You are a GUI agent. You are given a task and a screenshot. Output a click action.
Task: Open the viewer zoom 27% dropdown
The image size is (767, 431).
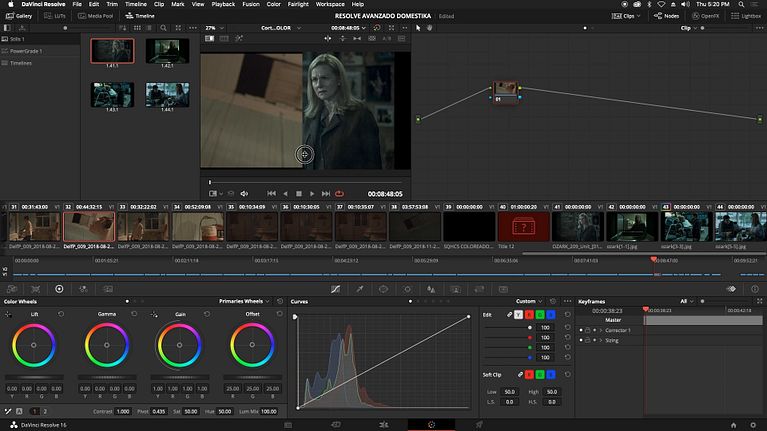tap(214, 28)
